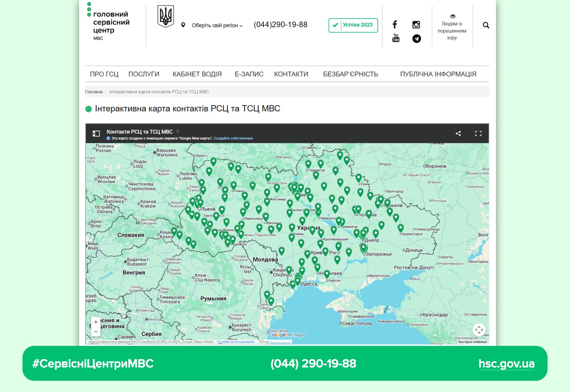The width and height of the screenshot is (570, 392).
Task: Expand the Оберіть свій регіон dropdown
Action: pos(217,25)
